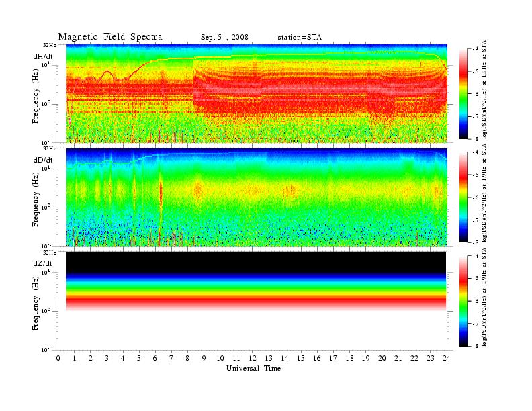The width and height of the screenshot is (532, 411).
Task: Click the 32Hz label atop the dZ/dt panel
Action: tap(50, 253)
